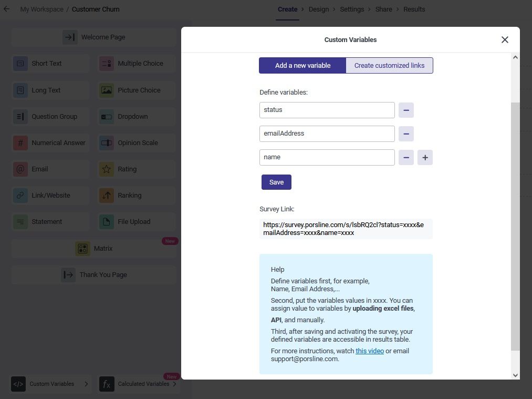The width and height of the screenshot is (532, 399).
Task: Select the Welcome Page icon
Action: 70,37
